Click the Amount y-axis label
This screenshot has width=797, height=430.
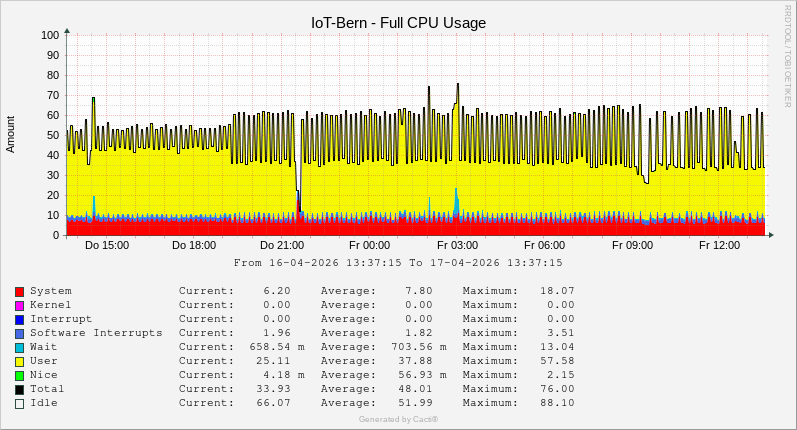tap(11, 134)
